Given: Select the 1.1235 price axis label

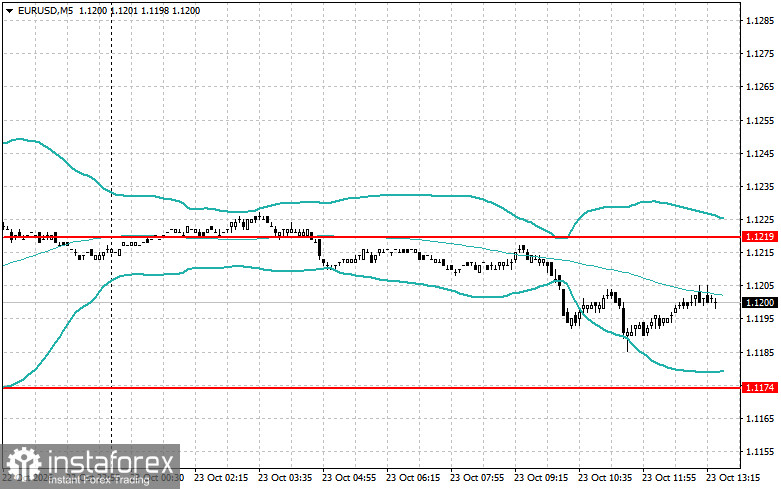Looking at the screenshot, I should (x=761, y=187).
